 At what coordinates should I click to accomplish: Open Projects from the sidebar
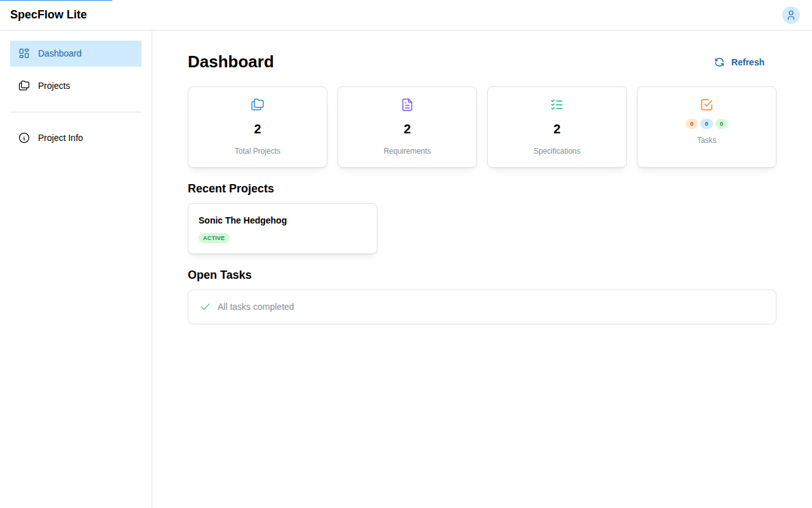point(75,86)
